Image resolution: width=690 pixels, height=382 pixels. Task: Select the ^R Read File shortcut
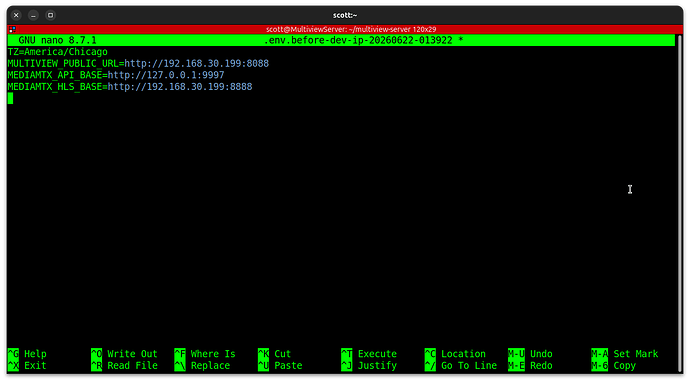point(124,366)
